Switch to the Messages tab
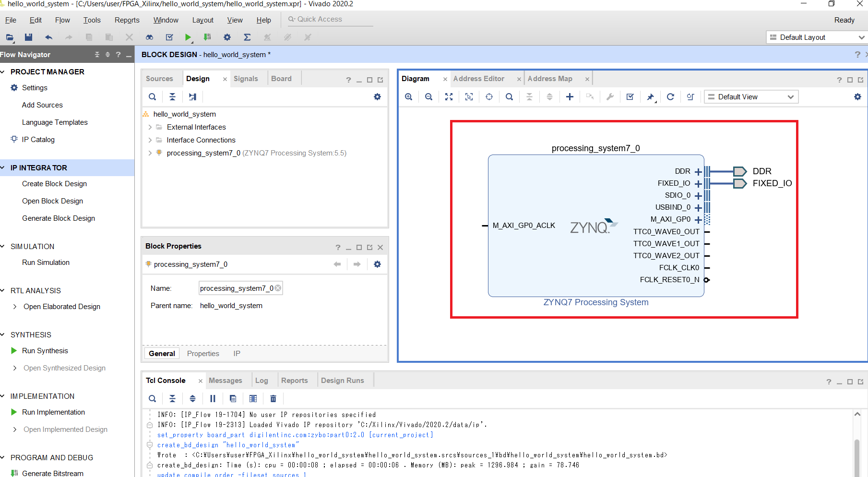This screenshot has width=868, height=477. [x=226, y=381]
